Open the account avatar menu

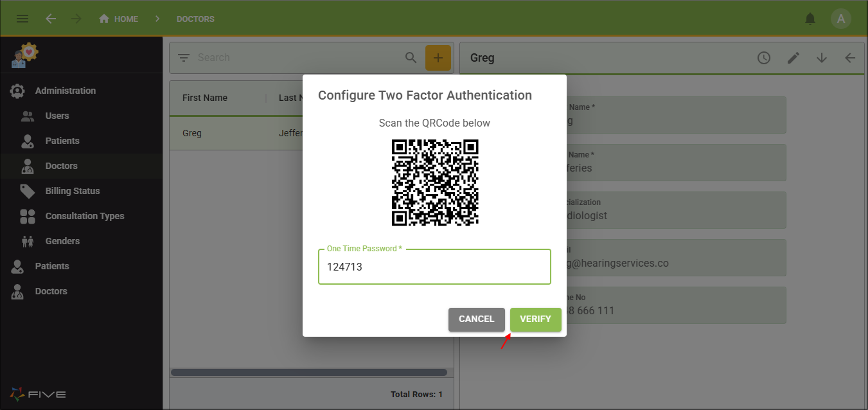pos(841,19)
